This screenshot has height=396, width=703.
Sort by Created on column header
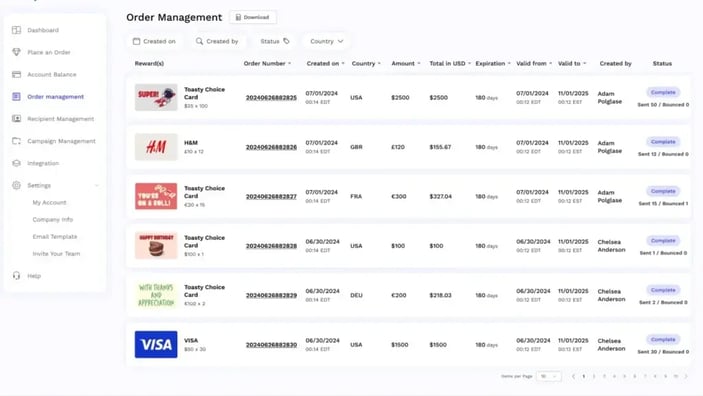325,63
